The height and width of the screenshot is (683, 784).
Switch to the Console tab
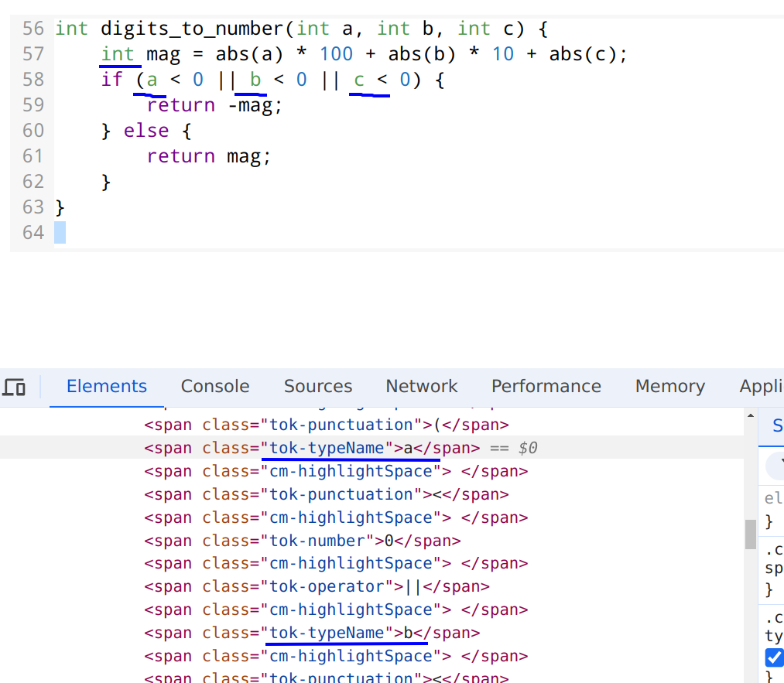pos(215,387)
